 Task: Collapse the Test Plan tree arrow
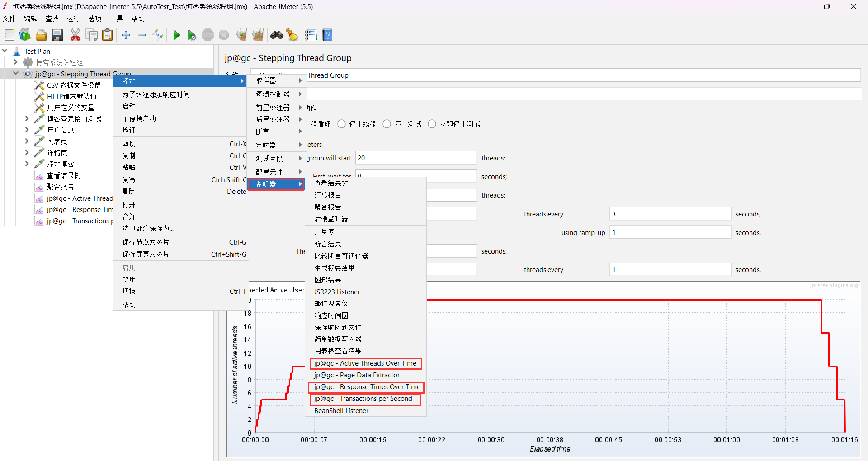pyautogui.click(x=5, y=51)
